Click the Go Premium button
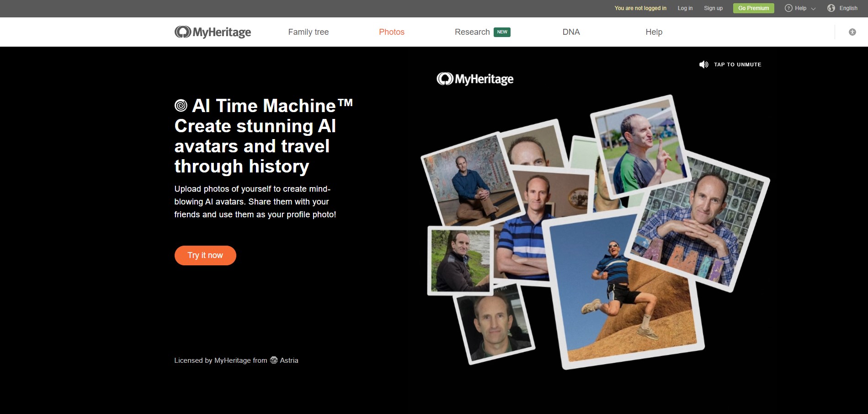This screenshot has width=868, height=414. pos(753,8)
